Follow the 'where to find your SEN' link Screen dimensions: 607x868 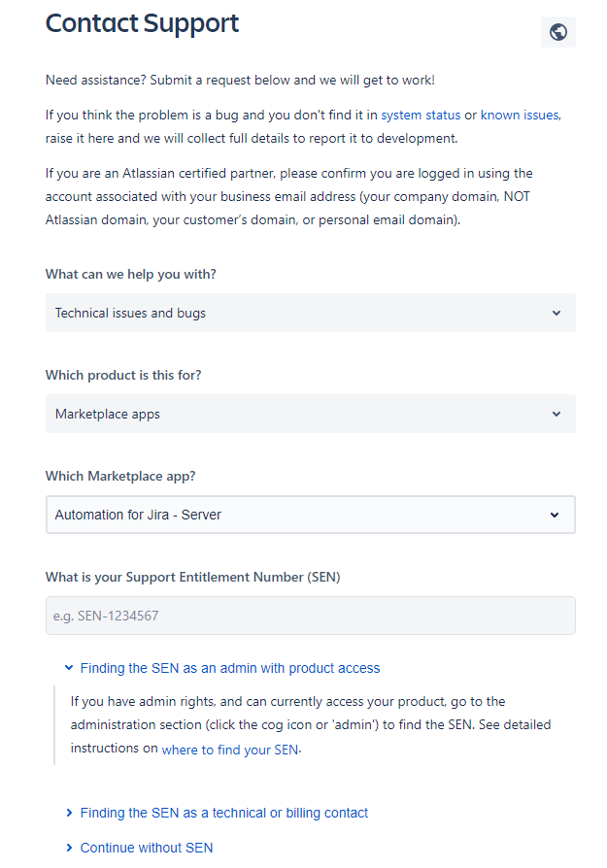[x=230, y=750]
